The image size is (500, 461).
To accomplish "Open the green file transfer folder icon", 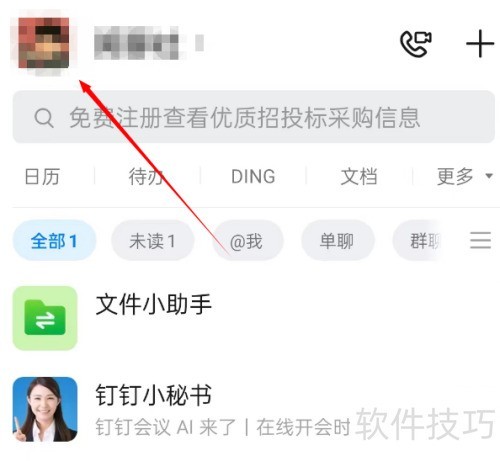I will (x=45, y=318).
